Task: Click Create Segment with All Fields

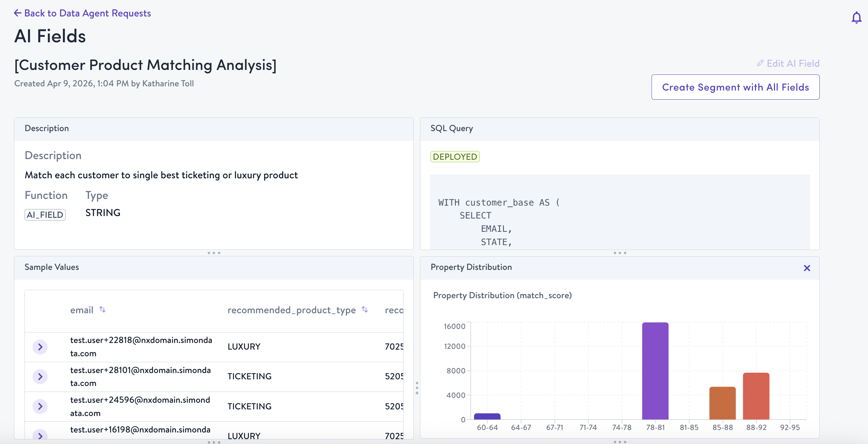Action: point(735,87)
